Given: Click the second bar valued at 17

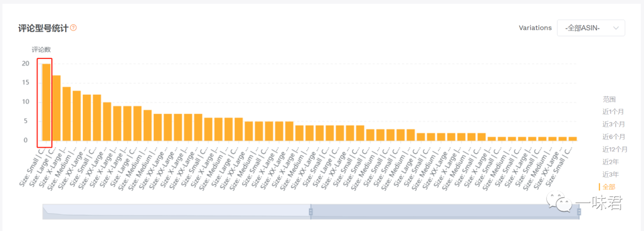Looking at the screenshot, I should coord(56,108).
